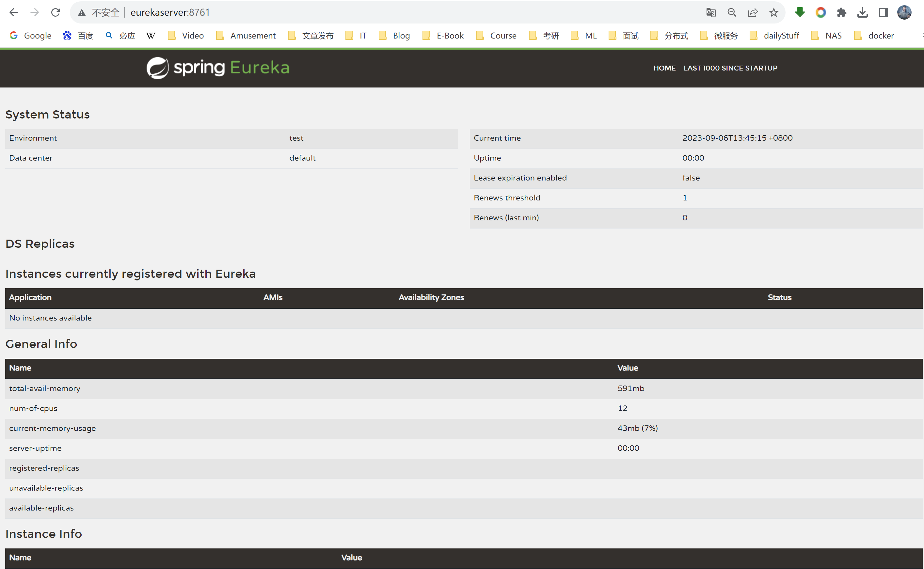Click the current-memory-usage value 43mb (7%)
Viewport: 924px width, 569px height.
pyautogui.click(x=638, y=428)
